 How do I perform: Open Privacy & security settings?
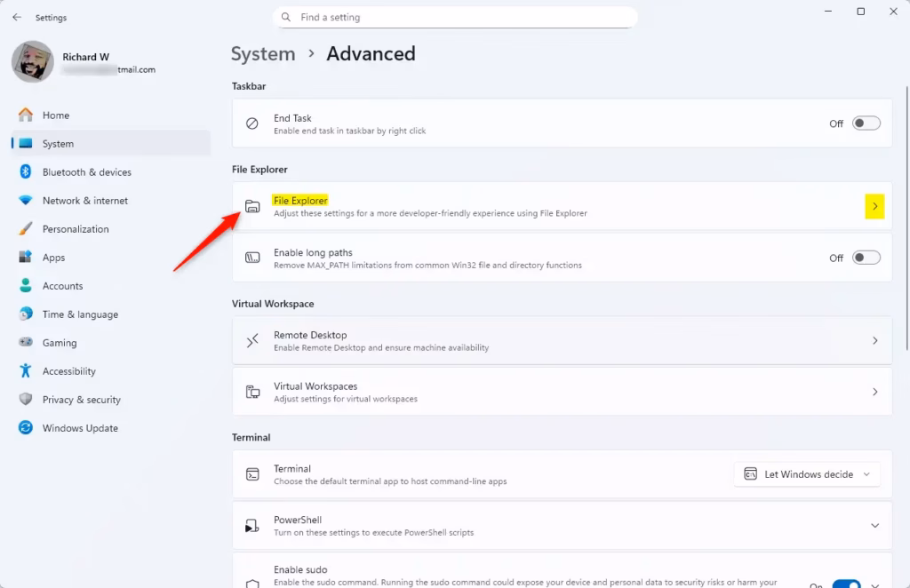110,399
